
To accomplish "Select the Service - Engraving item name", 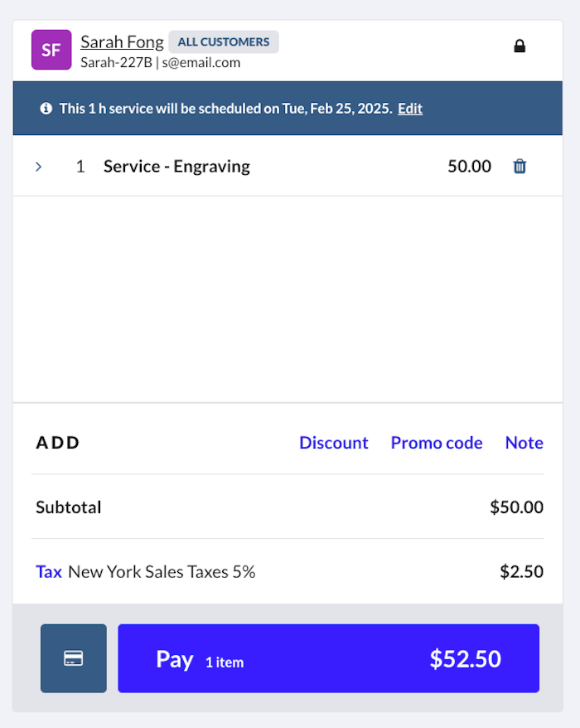I will [x=176, y=167].
